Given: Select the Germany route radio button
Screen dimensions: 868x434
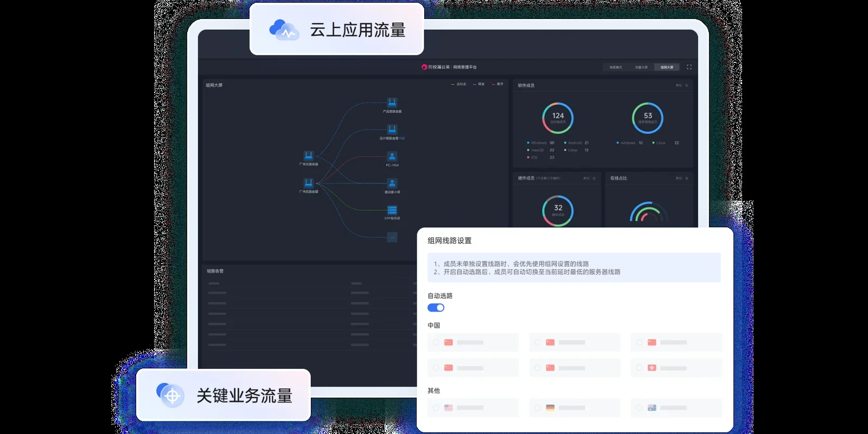Looking at the screenshot, I should click(x=538, y=407).
